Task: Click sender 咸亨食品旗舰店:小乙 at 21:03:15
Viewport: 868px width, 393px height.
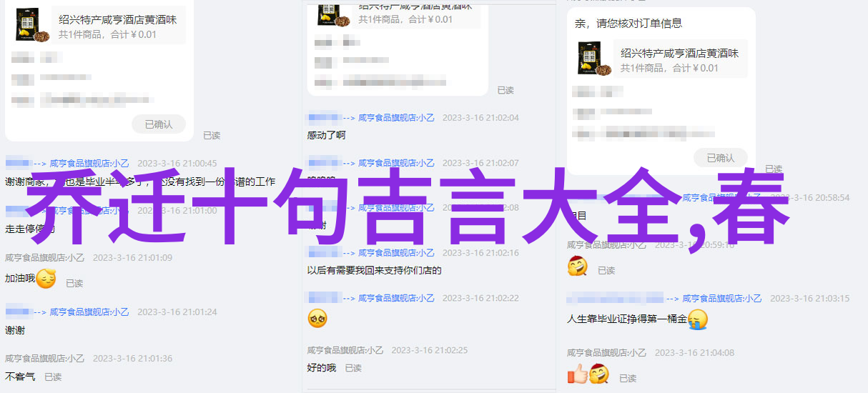Action: point(723,299)
